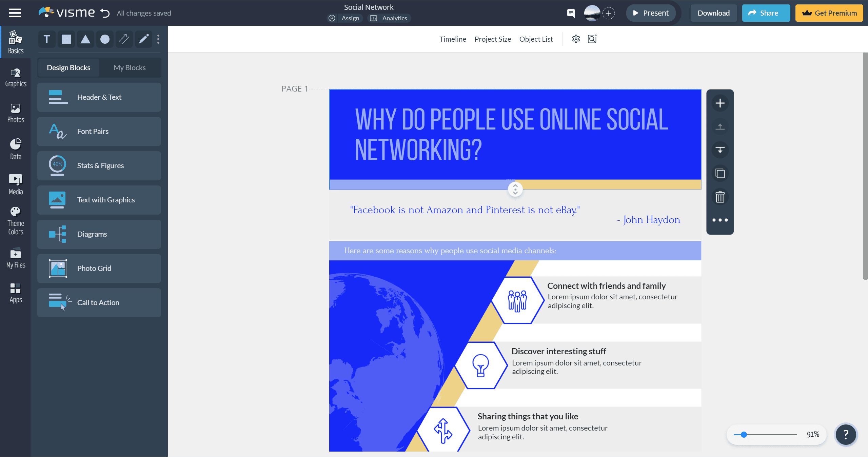Select 'Connect with friends and family' heading

607,286
